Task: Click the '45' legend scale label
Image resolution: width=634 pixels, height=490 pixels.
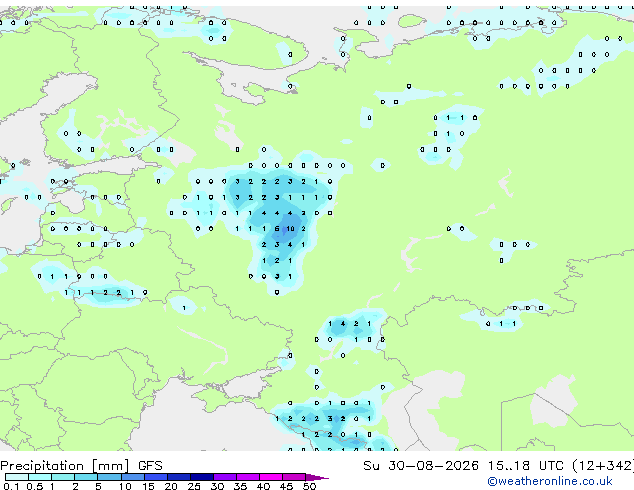Action: coord(286,486)
